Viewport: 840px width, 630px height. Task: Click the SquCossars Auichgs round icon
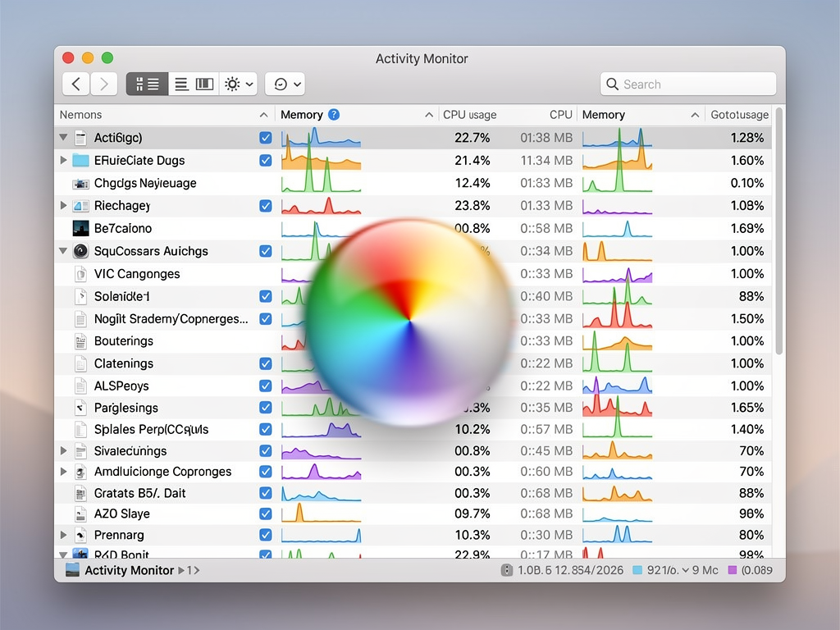[x=80, y=251]
